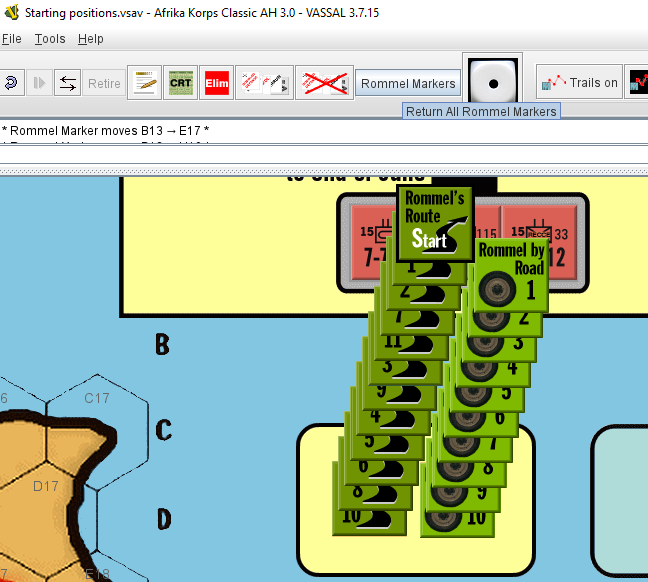Click the undo last move toolbar icon

click(11, 83)
